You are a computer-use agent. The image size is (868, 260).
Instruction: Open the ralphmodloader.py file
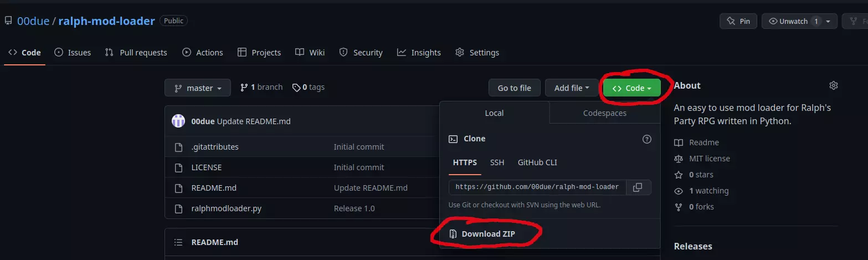point(226,208)
